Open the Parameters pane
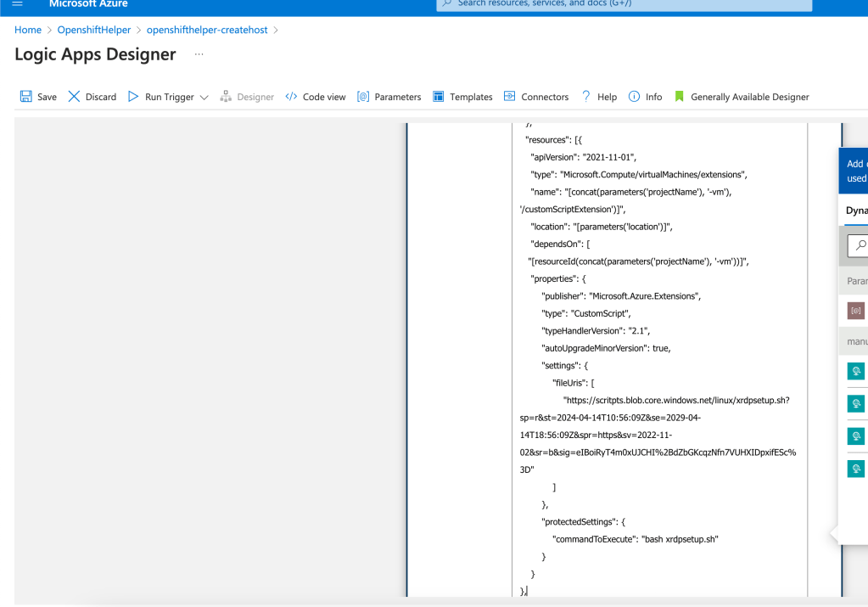 [397, 97]
